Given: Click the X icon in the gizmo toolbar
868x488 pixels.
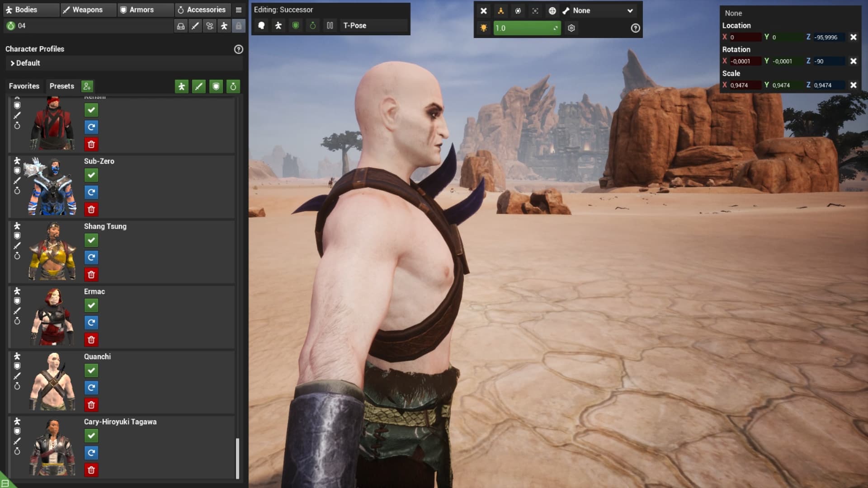Looking at the screenshot, I should pyautogui.click(x=484, y=11).
